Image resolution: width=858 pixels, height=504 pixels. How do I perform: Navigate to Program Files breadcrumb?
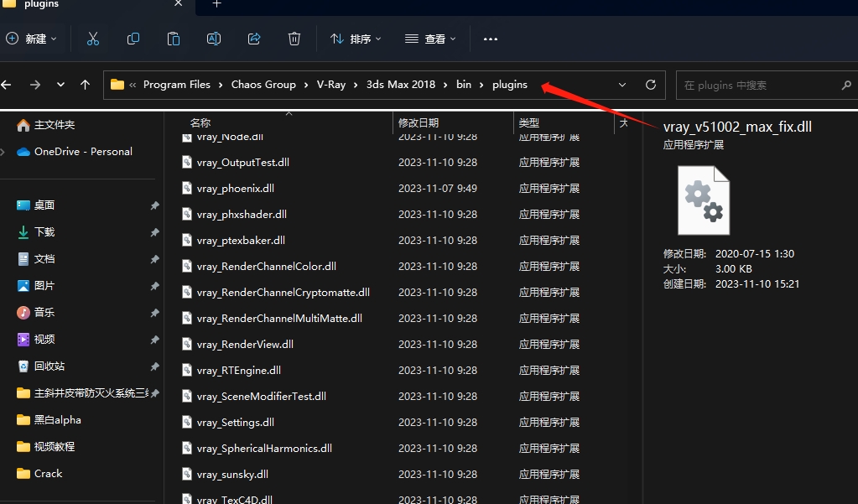coord(177,84)
